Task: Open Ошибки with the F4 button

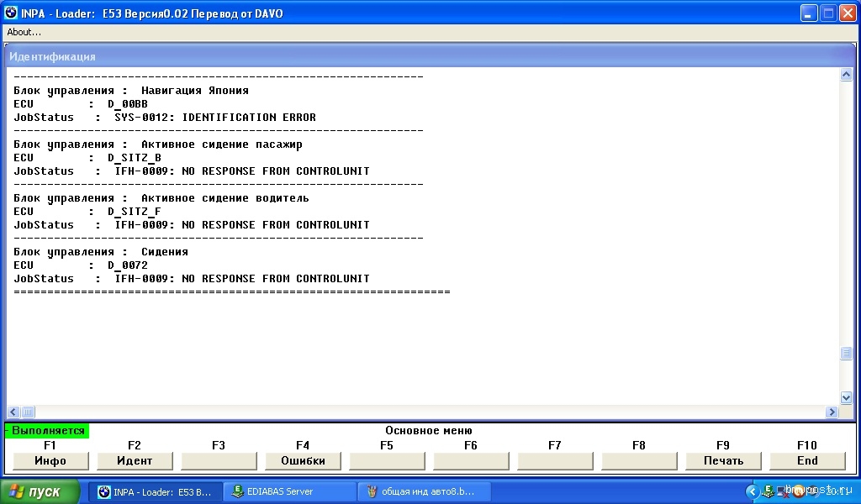Action: [303, 460]
